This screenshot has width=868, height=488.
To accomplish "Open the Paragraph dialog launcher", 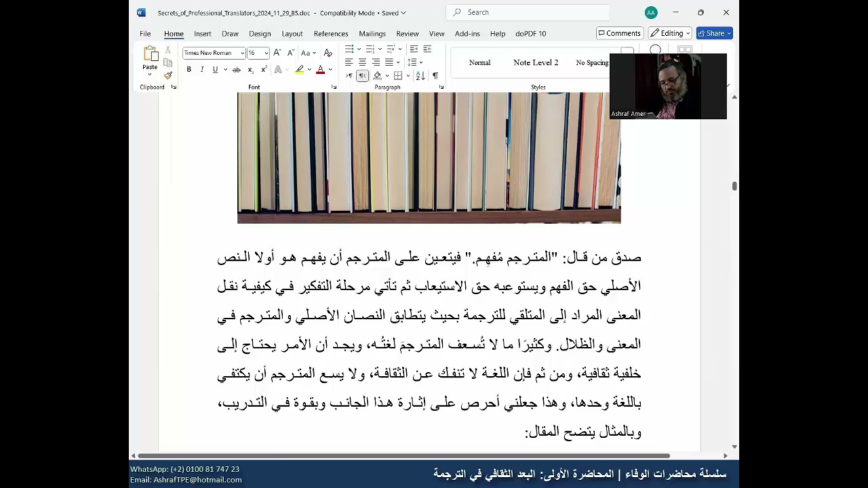I will point(441,87).
